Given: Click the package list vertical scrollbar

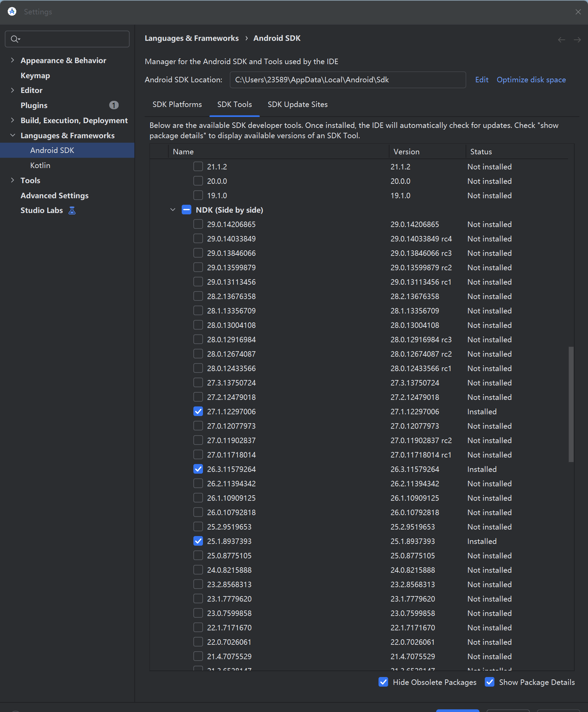Looking at the screenshot, I should [x=571, y=404].
